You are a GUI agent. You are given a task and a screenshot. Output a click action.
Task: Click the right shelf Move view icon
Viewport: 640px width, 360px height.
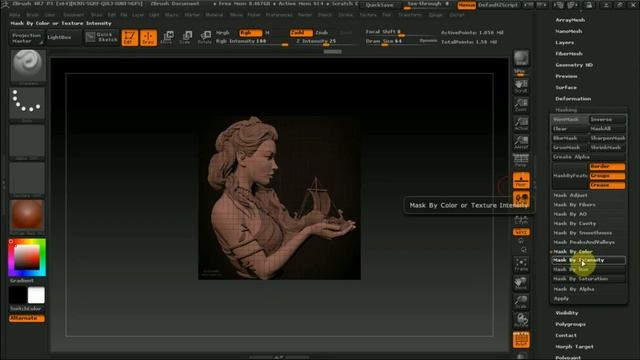click(x=521, y=283)
